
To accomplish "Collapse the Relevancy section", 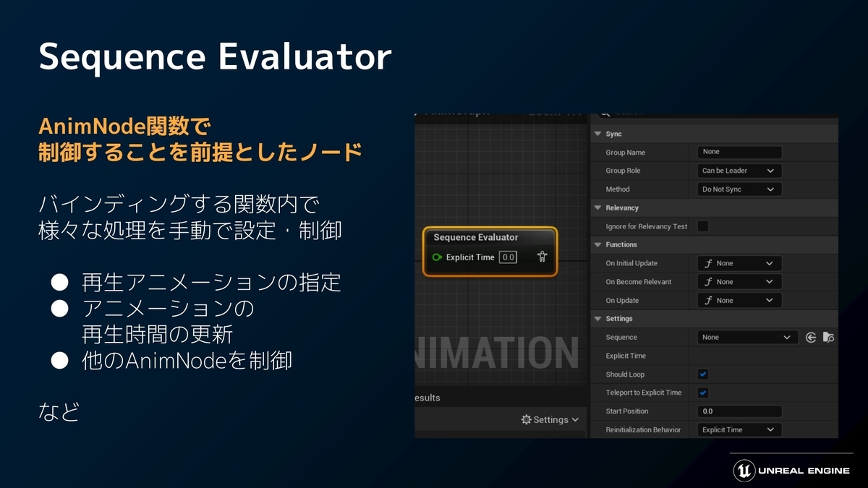I will click(597, 208).
